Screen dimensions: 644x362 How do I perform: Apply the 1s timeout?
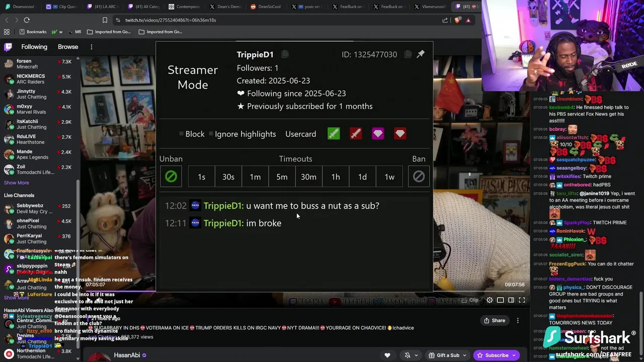(x=201, y=176)
